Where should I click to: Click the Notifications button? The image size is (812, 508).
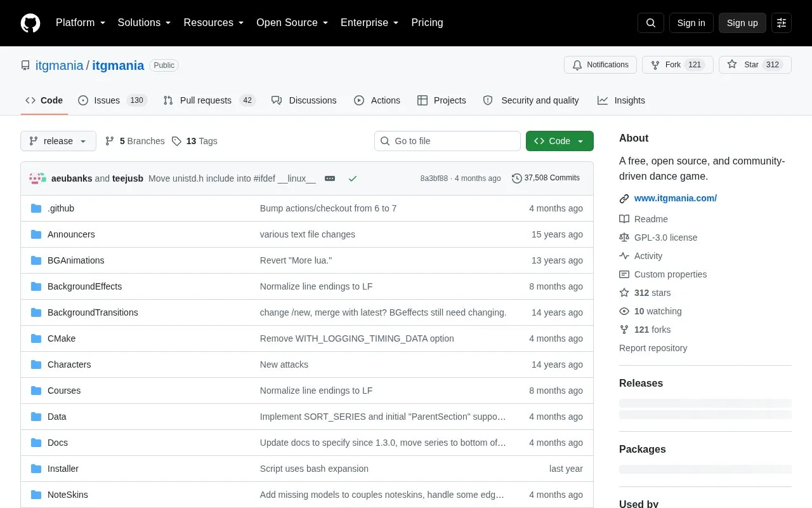click(600, 65)
